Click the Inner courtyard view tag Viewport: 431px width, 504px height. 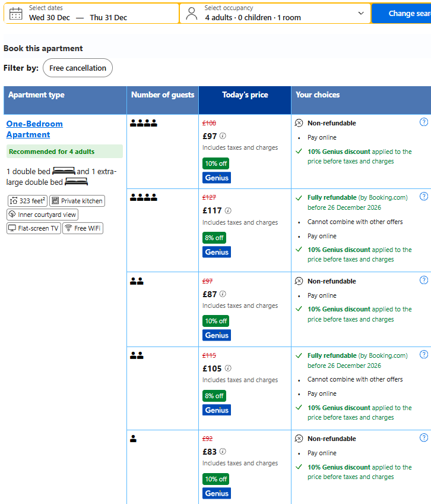pos(42,215)
